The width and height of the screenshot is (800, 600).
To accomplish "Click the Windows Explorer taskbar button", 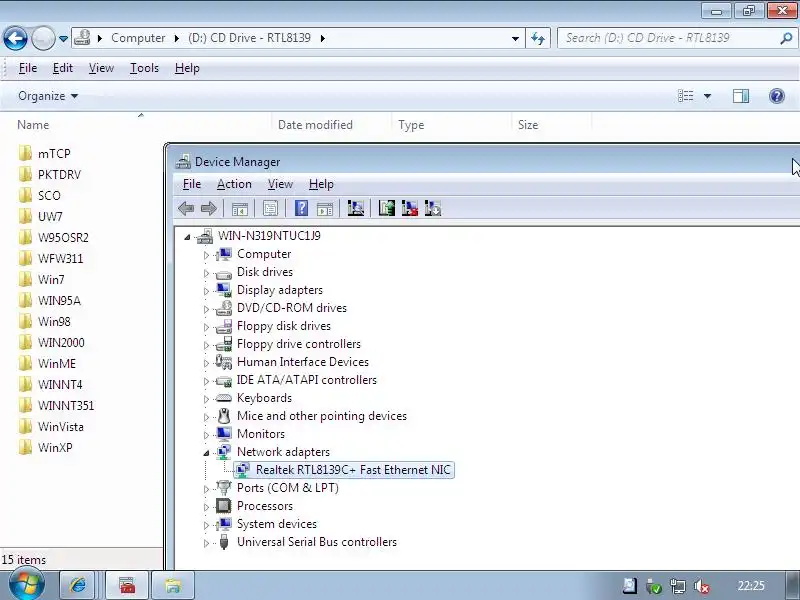I will click(173, 585).
